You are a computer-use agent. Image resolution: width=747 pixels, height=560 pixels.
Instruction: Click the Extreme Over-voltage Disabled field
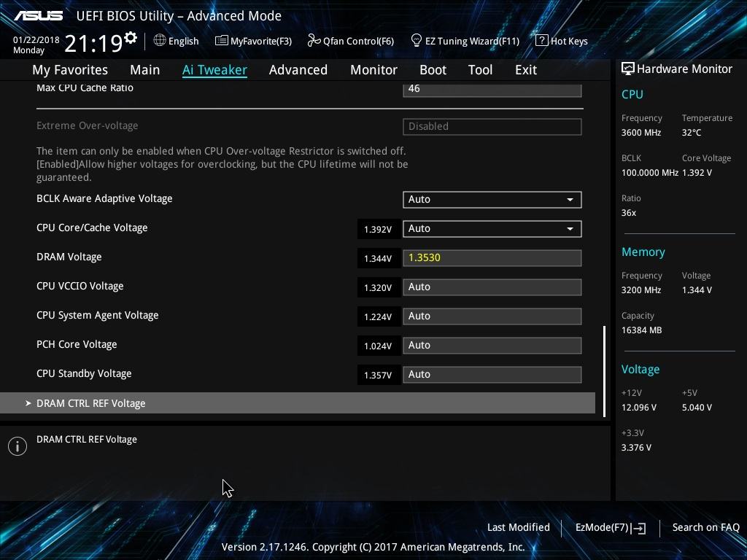(x=492, y=127)
